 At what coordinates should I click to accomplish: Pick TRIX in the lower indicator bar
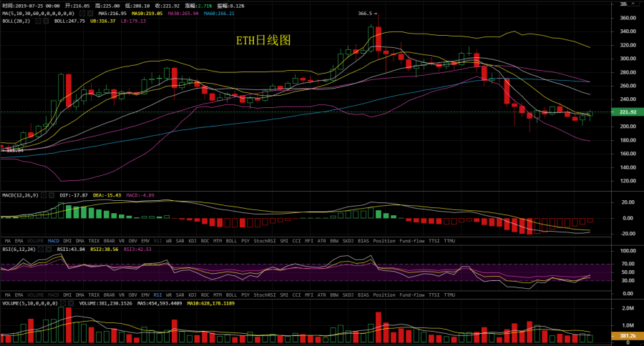[x=94, y=295]
